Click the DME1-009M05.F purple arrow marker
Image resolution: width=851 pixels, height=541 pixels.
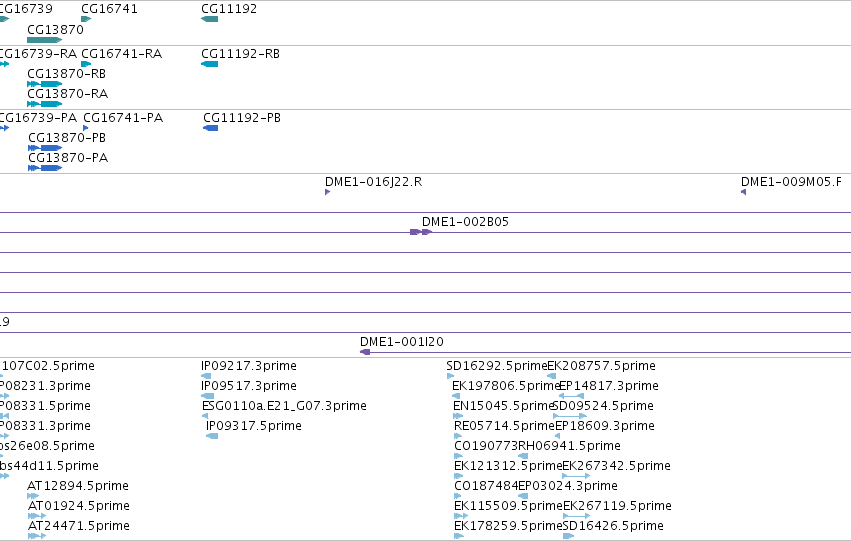click(x=744, y=192)
